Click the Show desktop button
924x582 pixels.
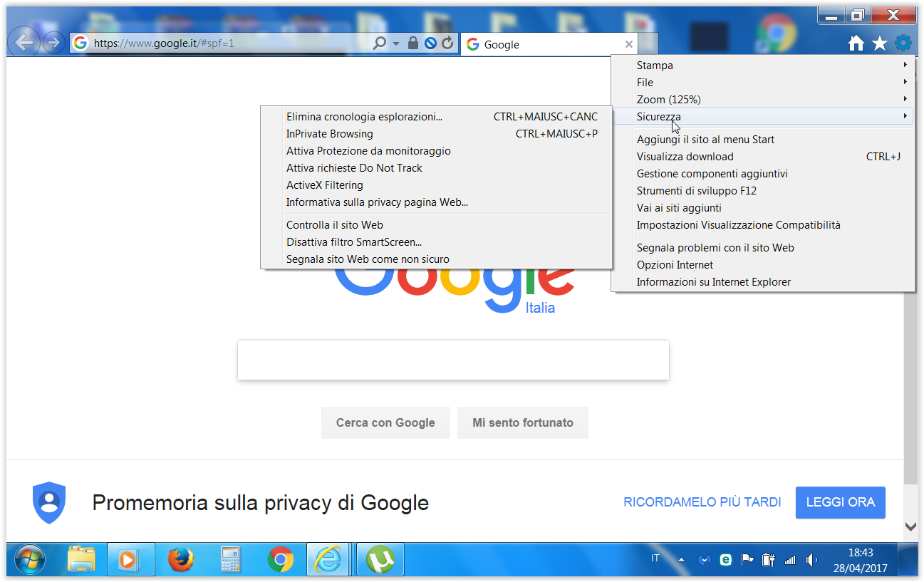tap(908, 559)
